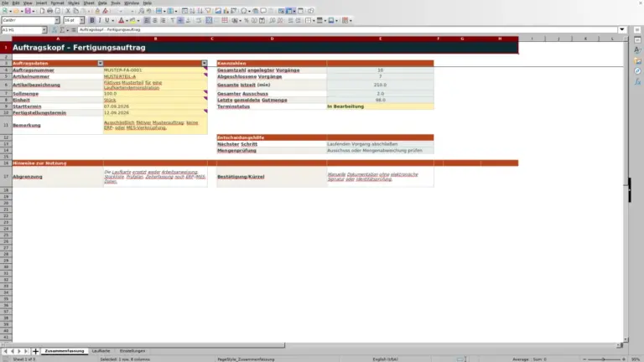Open the Auftragsdaten filter dropdown in column A
This screenshot has width=644, height=362.
tap(101, 63)
